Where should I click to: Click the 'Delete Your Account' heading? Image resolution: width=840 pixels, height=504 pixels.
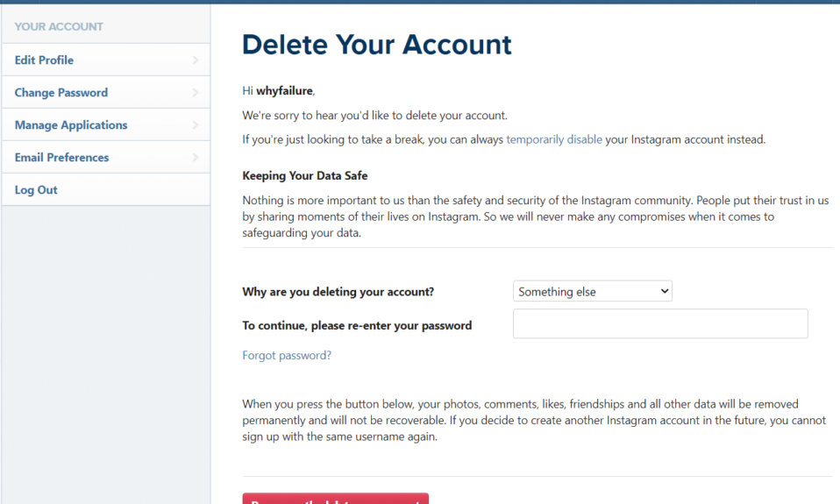click(377, 45)
